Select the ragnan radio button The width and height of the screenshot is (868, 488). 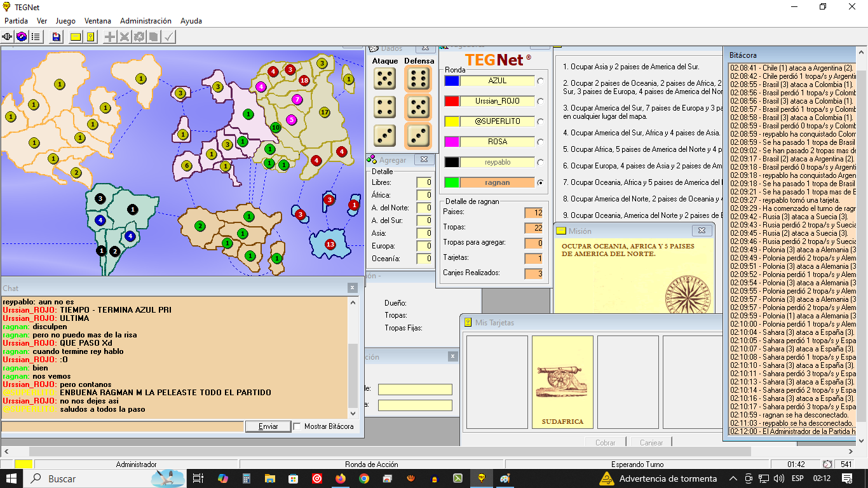(x=541, y=182)
